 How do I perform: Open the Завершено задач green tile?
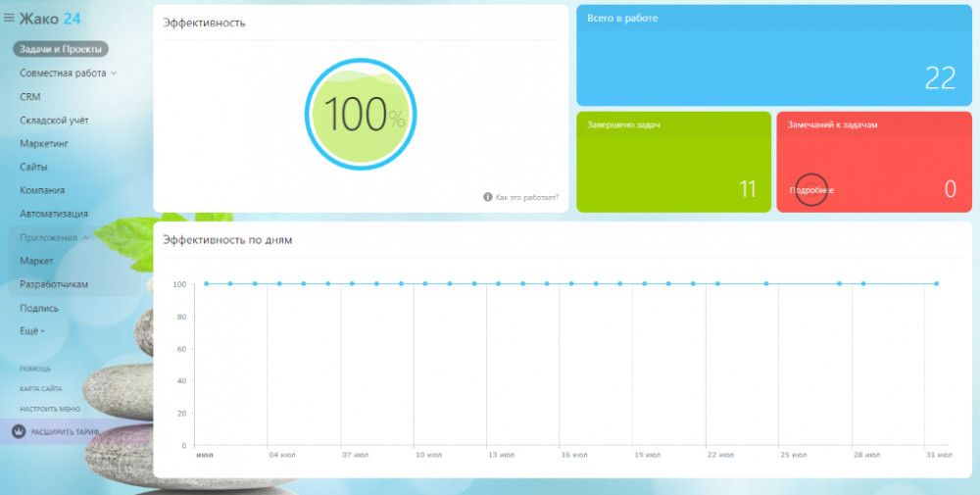pyautogui.click(x=674, y=162)
